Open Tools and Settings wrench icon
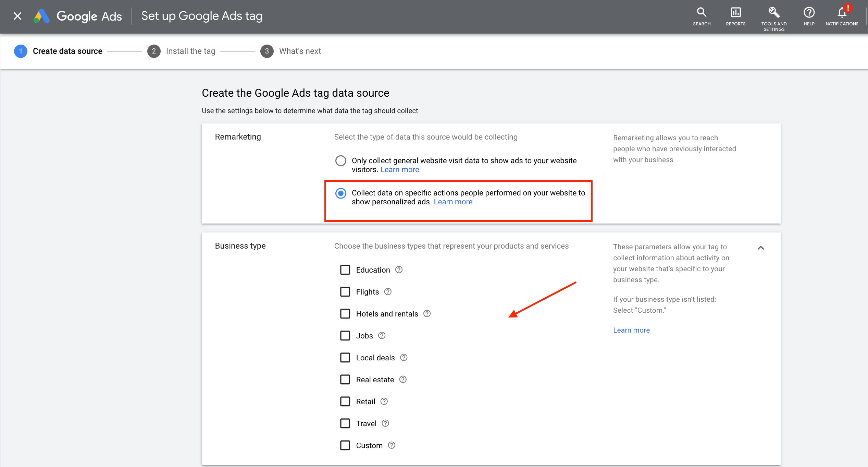 point(774,18)
